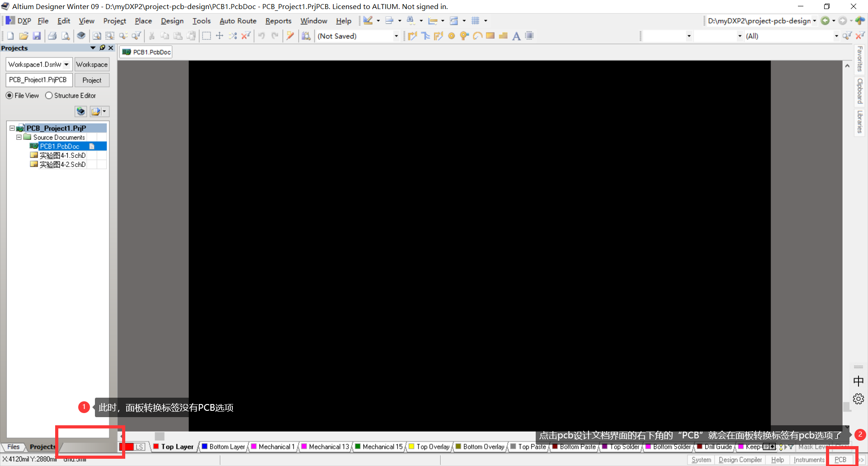This screenshot has width=868, height=466.
Task: Click the Browse component libraries icon
Action: click(306, 36)
